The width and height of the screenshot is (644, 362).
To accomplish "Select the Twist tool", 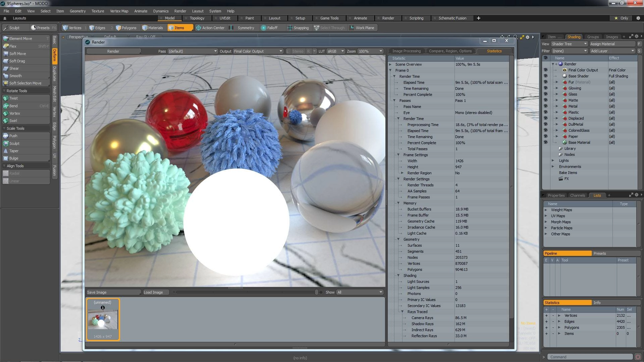I will click(26, 98).
